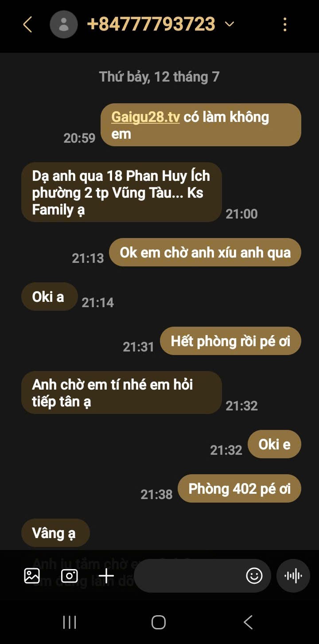This screenshot has height=644, width=319.
Task: Tap the Android home navigation button
Action: pos(159,622)
